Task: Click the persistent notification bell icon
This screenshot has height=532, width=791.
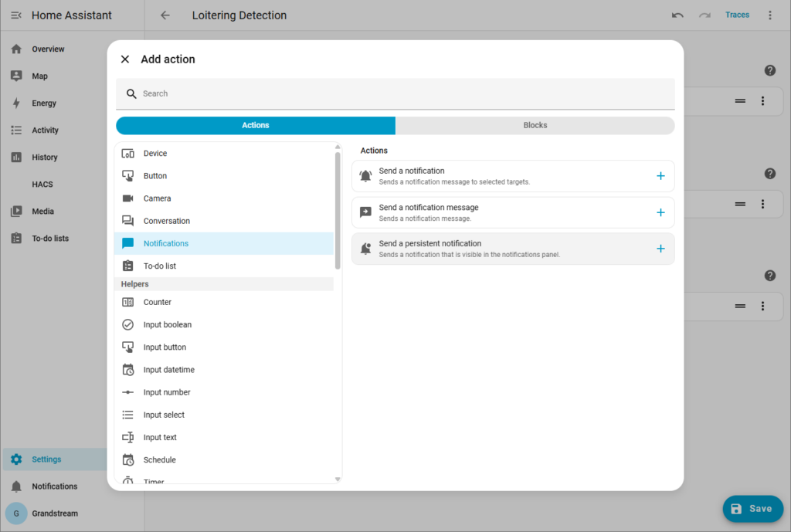Action: (x=365, y=249)
